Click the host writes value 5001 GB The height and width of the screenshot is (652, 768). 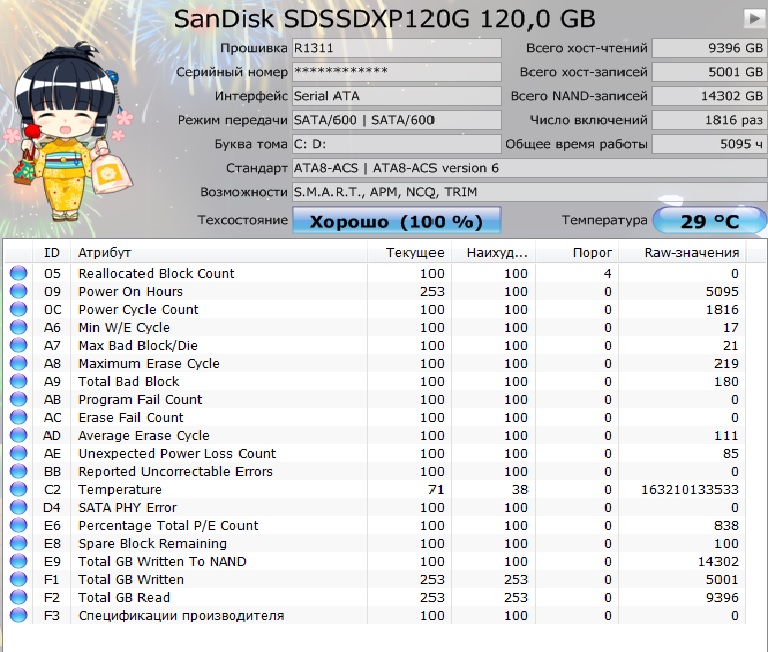(x=709, y=72)
